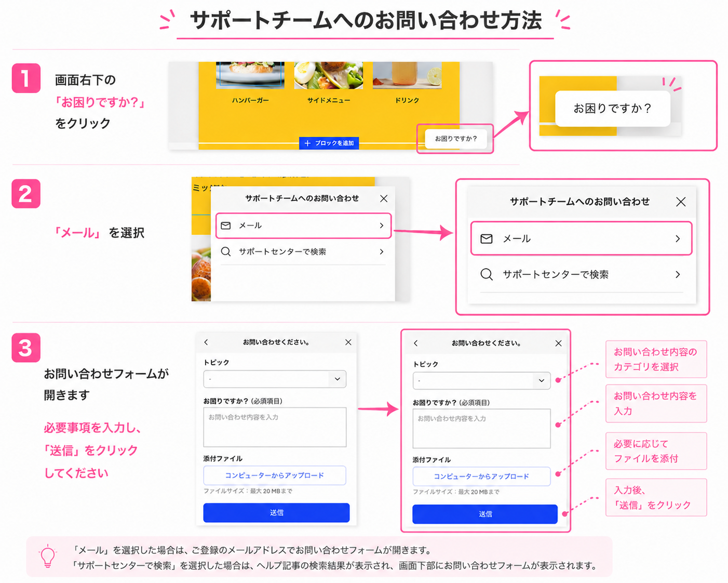The width and height of the screenshot is (728, 583).
Task: Click the サイドメニュー caption
Action: 329,100
